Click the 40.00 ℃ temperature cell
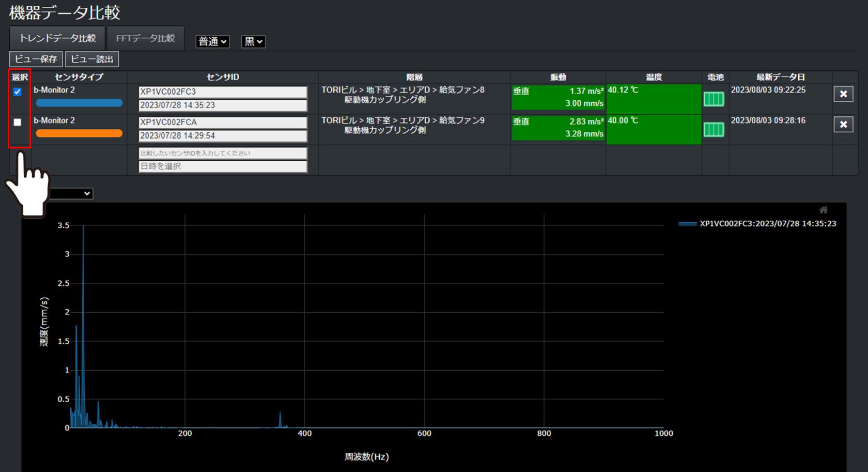The image size is (868, 472). 654,129
